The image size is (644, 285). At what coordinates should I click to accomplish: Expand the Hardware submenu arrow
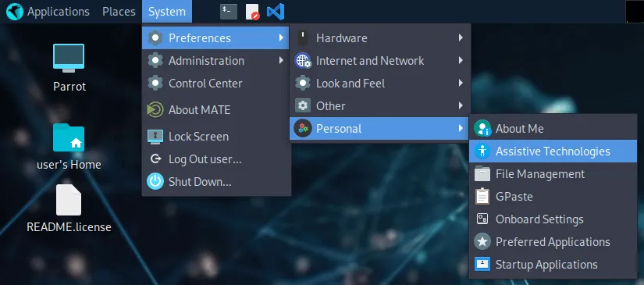click(461, 37)
